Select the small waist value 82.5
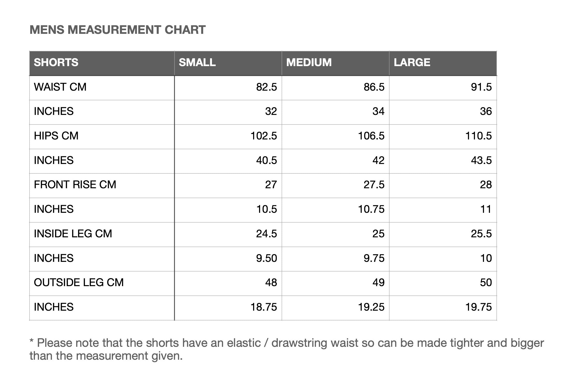This screenshot has width=583, height=392. coord(267,87)
